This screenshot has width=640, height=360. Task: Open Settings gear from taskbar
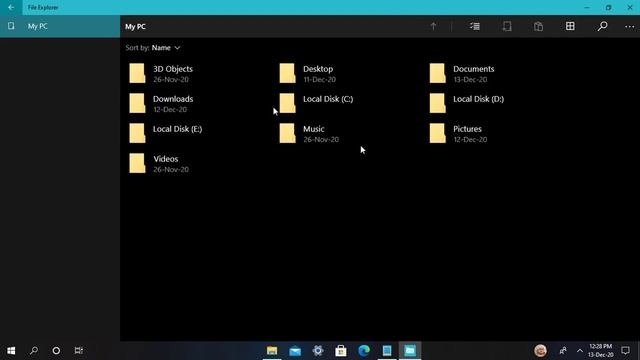point(318,351)
